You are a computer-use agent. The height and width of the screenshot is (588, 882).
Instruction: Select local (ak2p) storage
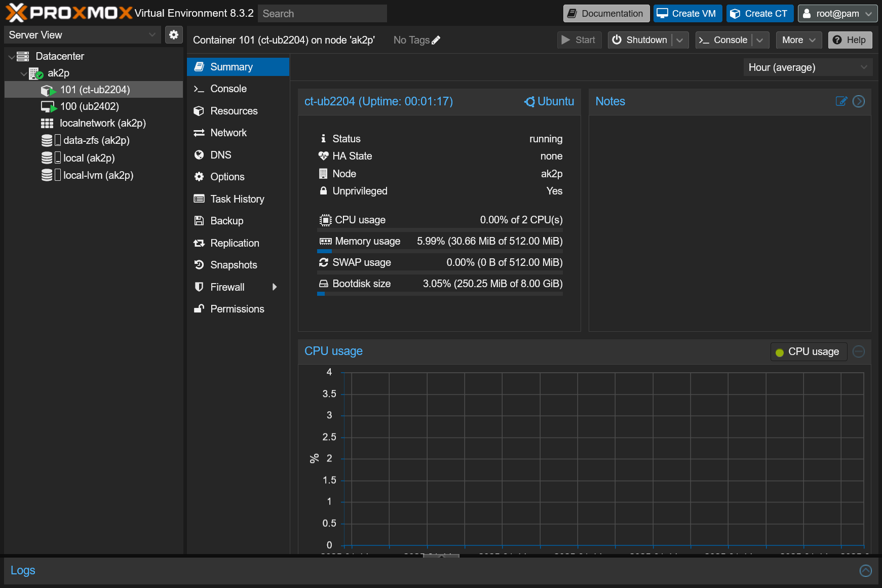pos(94,158)
